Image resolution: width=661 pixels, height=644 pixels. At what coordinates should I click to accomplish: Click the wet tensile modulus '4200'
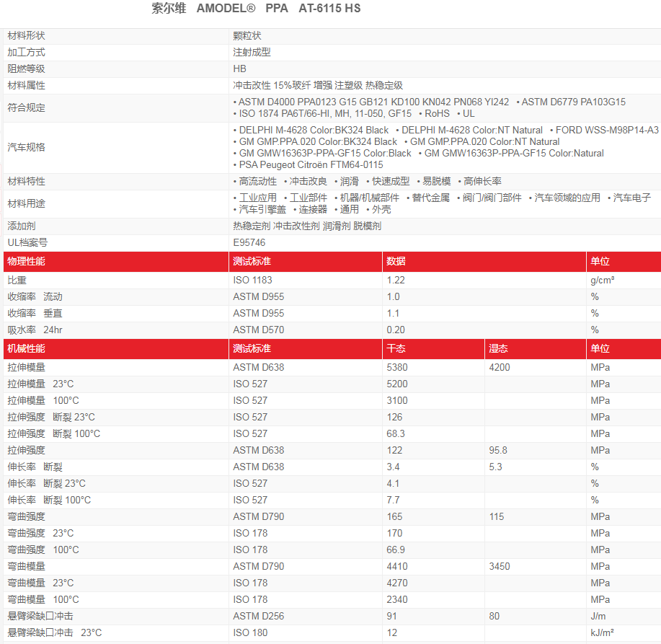(x=500, y=368)
